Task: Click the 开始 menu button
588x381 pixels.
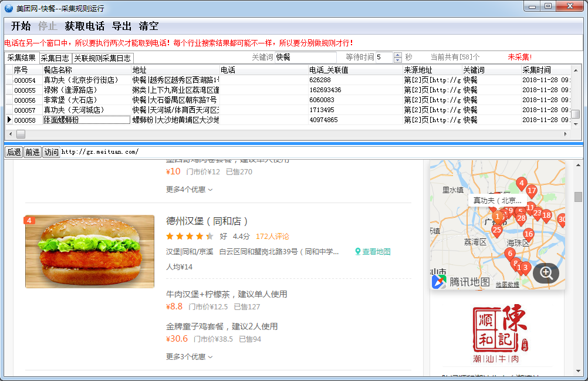Action: tap(21, 26)
